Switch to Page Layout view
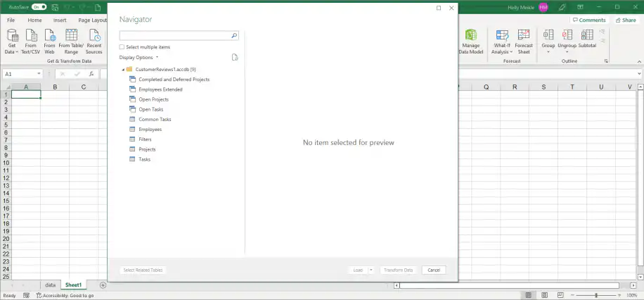The image size is (644, 300). pos(544,296)
